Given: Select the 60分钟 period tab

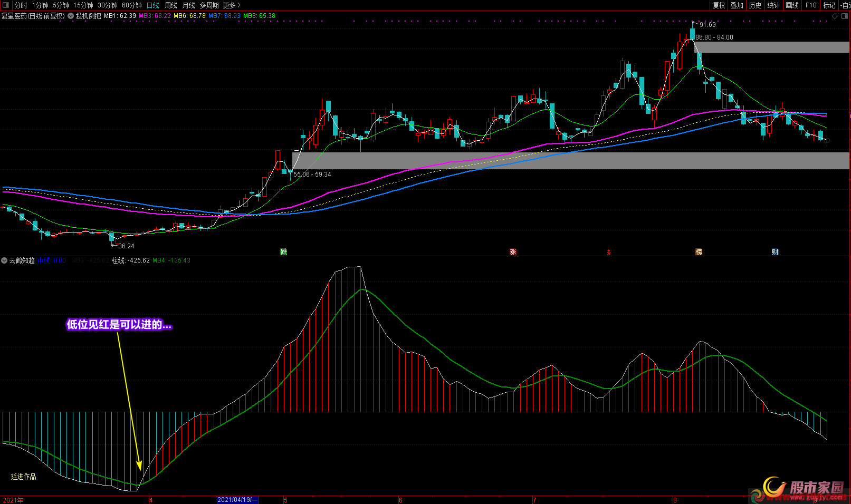Looking at the screenshot, I should pos(132,5).
